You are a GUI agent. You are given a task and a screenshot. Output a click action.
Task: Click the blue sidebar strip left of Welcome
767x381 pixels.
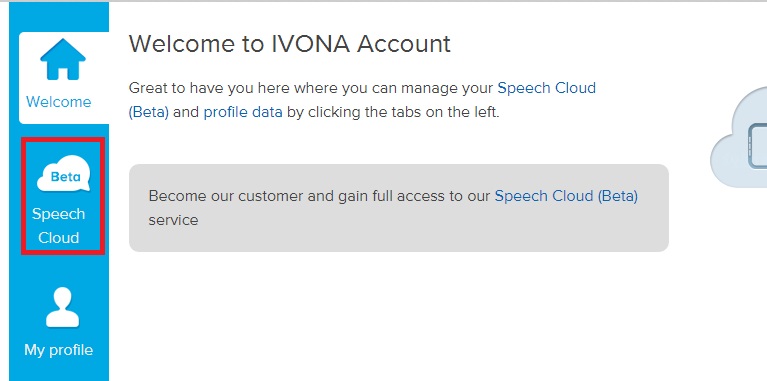point(14,78)
